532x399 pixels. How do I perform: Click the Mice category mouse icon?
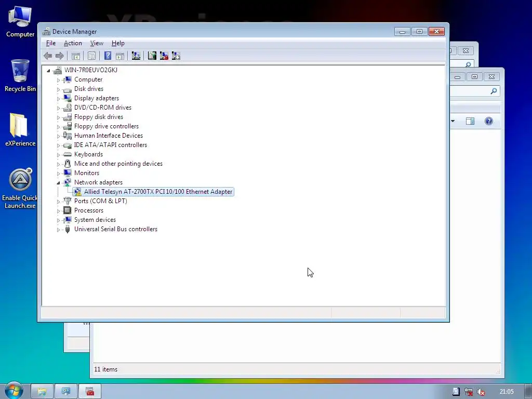[68, 164]
